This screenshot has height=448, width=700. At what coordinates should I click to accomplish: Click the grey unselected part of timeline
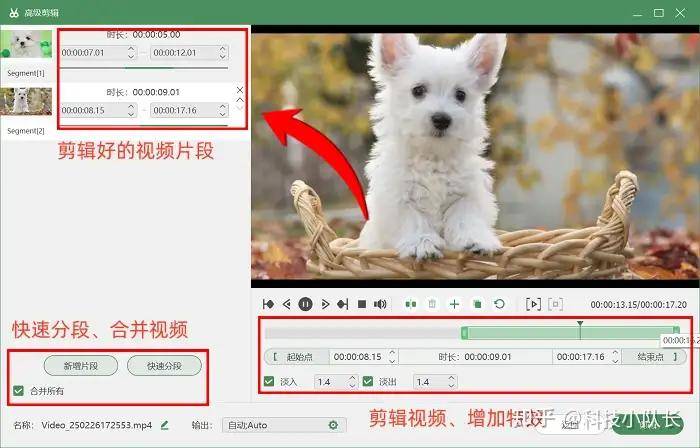click(x=362, y=333)
